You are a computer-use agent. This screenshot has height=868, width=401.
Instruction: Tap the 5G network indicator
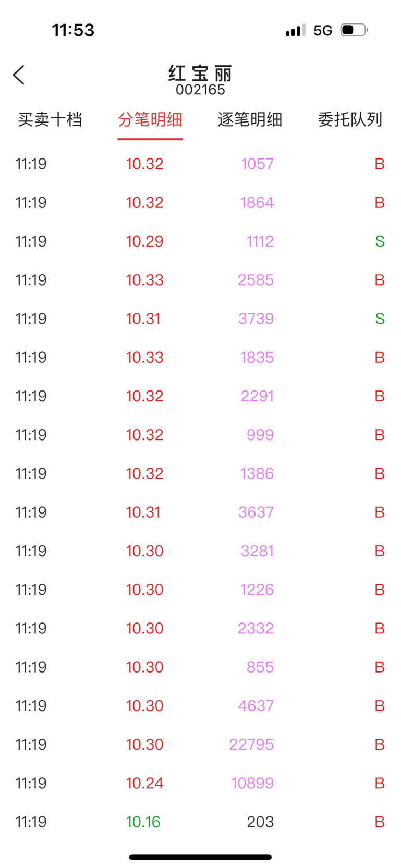click(x=323, y=30)
